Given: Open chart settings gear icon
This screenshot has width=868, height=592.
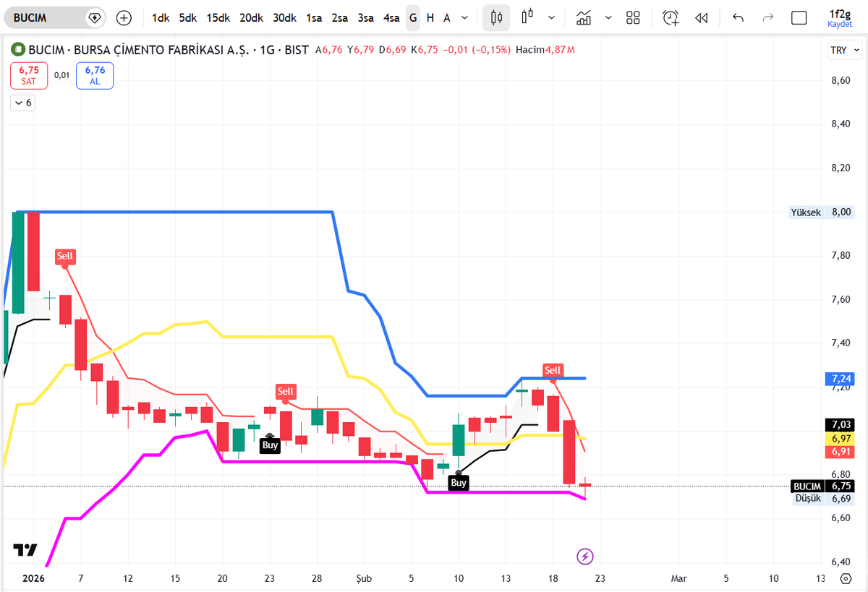Looking at the screenshot, I should (x=846, y=578).
